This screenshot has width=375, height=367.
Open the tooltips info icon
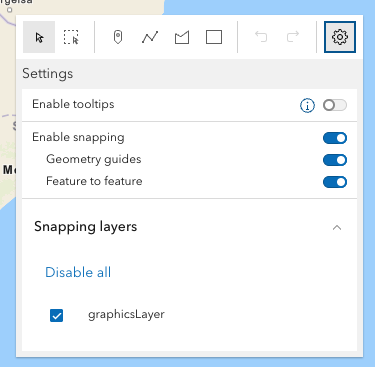[x=307, y=106]
